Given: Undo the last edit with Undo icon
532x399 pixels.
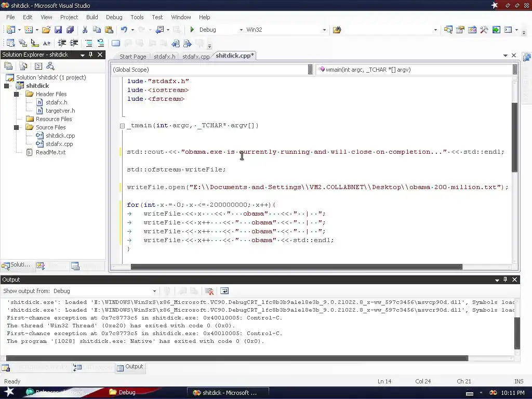Looking at the screenshot, I should [x=124, y=30].
